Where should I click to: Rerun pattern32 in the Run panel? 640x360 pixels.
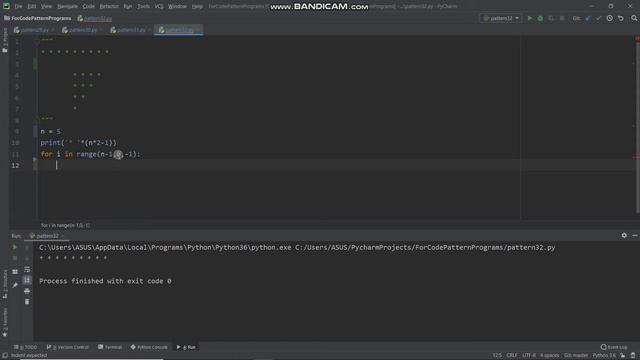click(15, 247)
